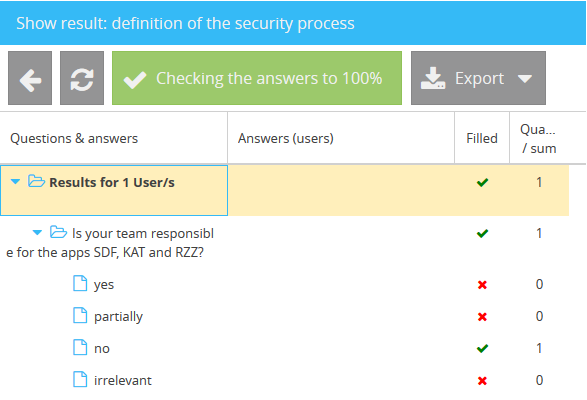
Task: Click the folder icon of the team question
Action: (x=58, y=232)
